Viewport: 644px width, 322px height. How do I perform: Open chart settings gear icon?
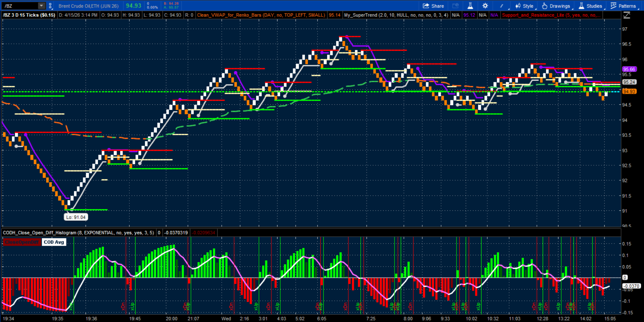pos(485,6)
